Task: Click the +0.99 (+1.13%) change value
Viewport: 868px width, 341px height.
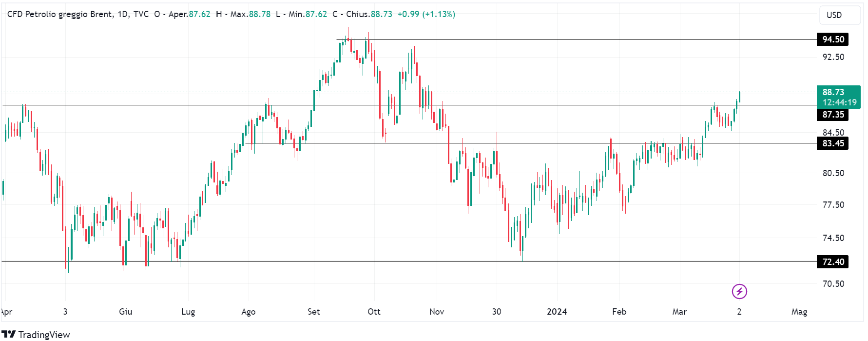Action: [426, 14]
